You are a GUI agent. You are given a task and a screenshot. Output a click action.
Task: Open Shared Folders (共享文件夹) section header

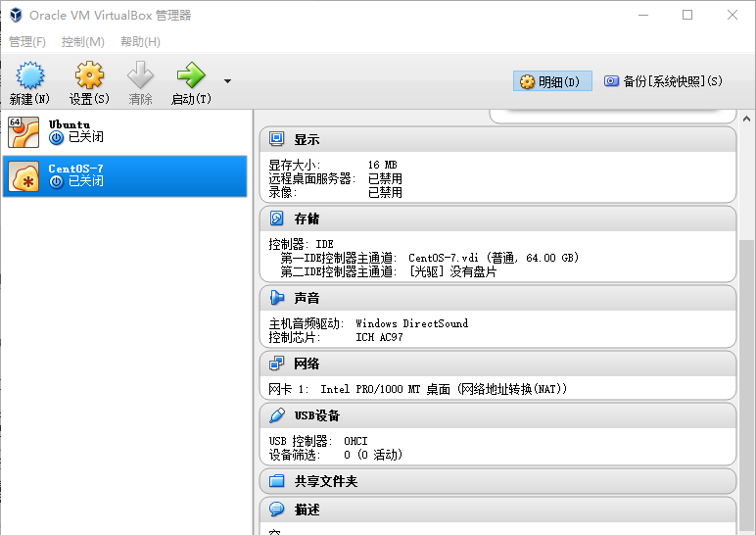pos(326,481)
